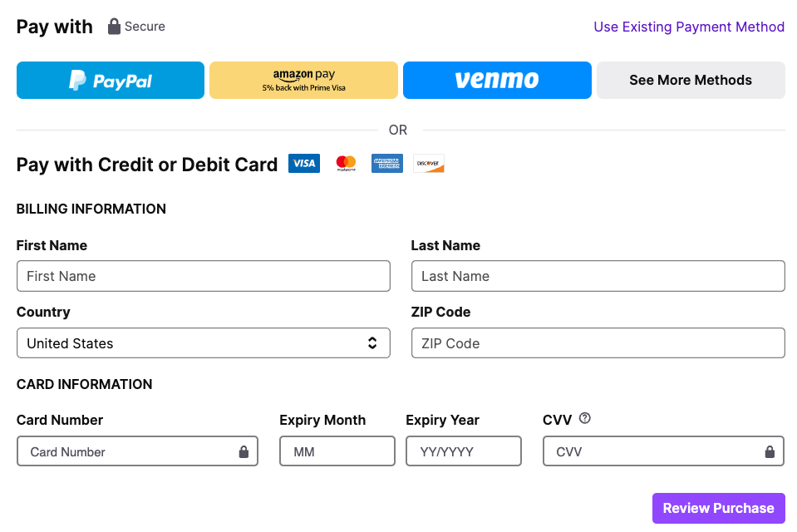Focus the First Name input field
Image resolution: width=797 pixels, height=532 pixels.
coord(203,276)
